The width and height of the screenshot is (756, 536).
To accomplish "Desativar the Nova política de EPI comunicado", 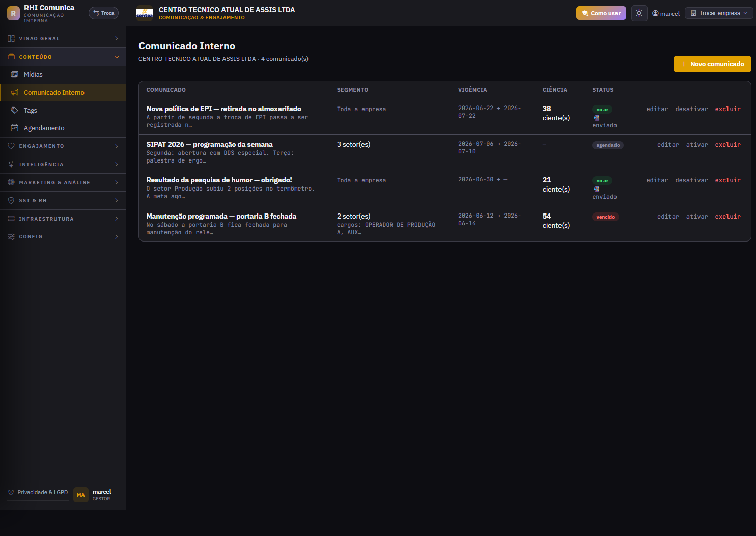I will 691,109.
